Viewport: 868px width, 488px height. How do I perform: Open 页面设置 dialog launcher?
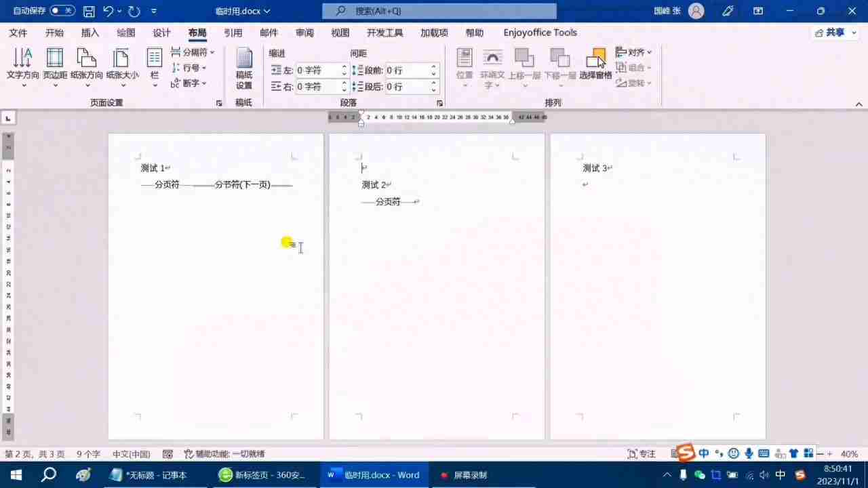(219, 103)
